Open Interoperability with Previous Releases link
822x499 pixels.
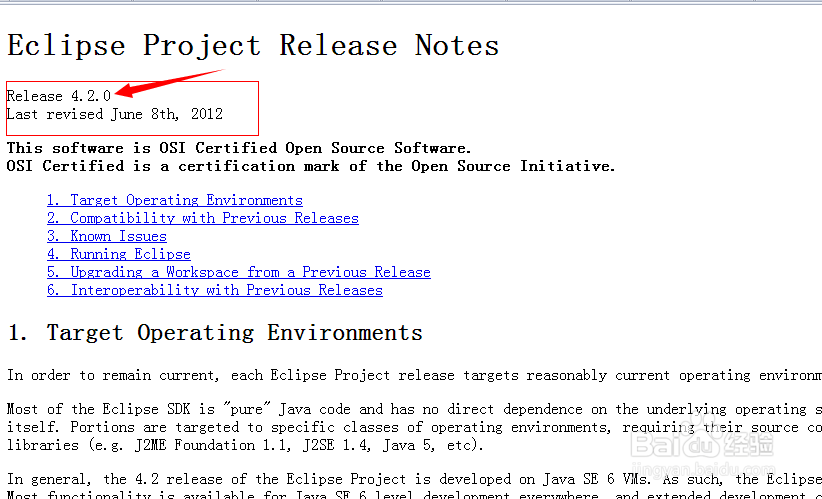tap(214, 290)
